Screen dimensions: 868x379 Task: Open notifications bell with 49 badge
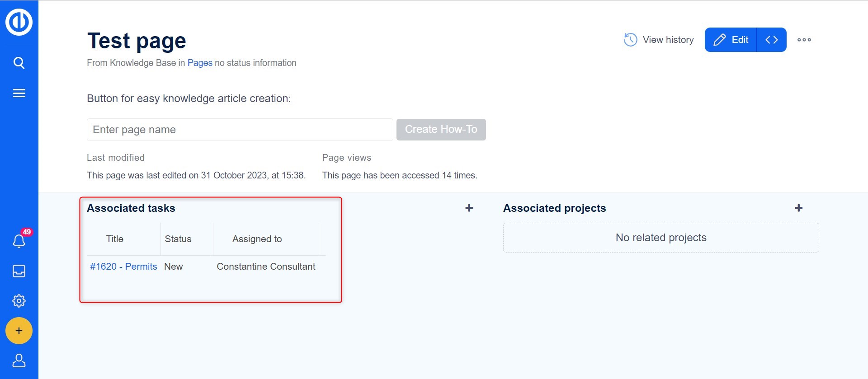pyautogui.click(x=19, y=241)
